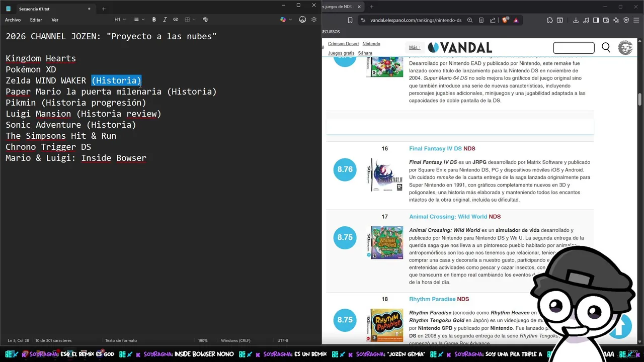Image resolution: width=644 pixels, height=362 pixels.
Task: Open the browser hamburger menu
Action: click(x=637, y=20)
